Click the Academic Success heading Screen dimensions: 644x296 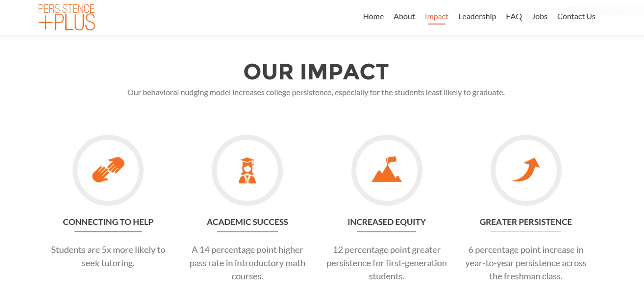[247, 222]
